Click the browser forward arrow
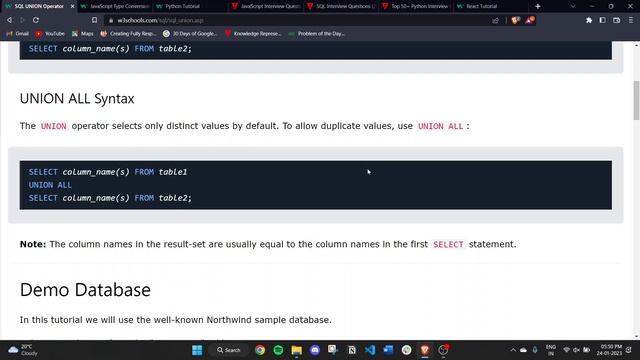640x360 pixels. (22, 20)
